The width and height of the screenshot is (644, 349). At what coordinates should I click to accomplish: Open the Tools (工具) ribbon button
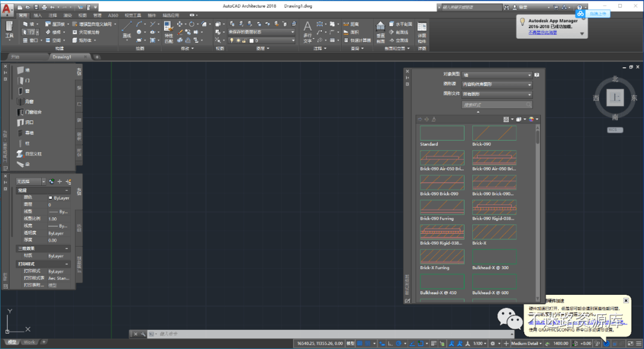coord(9,30)
